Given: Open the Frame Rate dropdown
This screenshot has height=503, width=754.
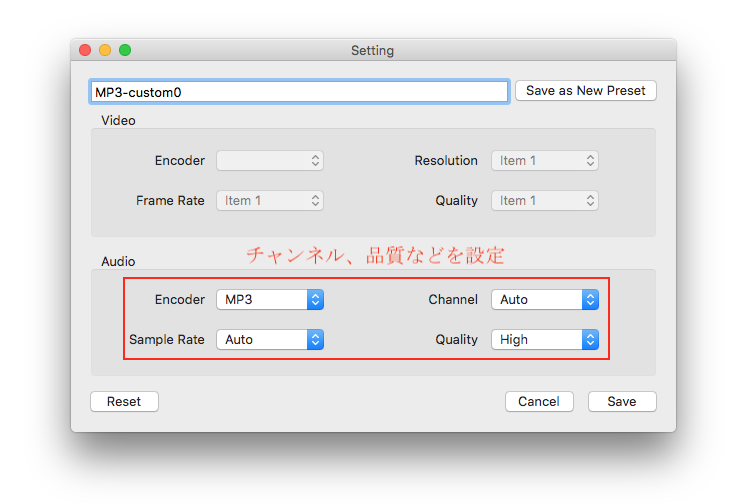Looking at the screenshot, I should click(270, 200).
